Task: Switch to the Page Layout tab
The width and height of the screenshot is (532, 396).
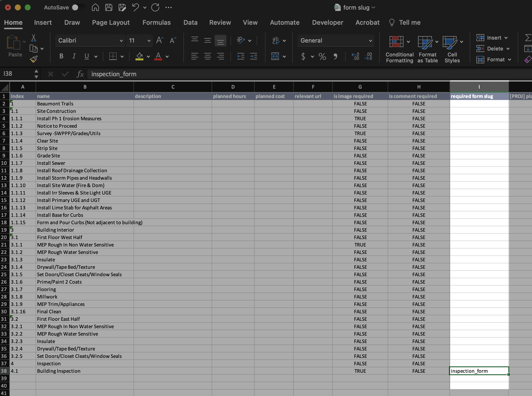Action: [111, 23]
